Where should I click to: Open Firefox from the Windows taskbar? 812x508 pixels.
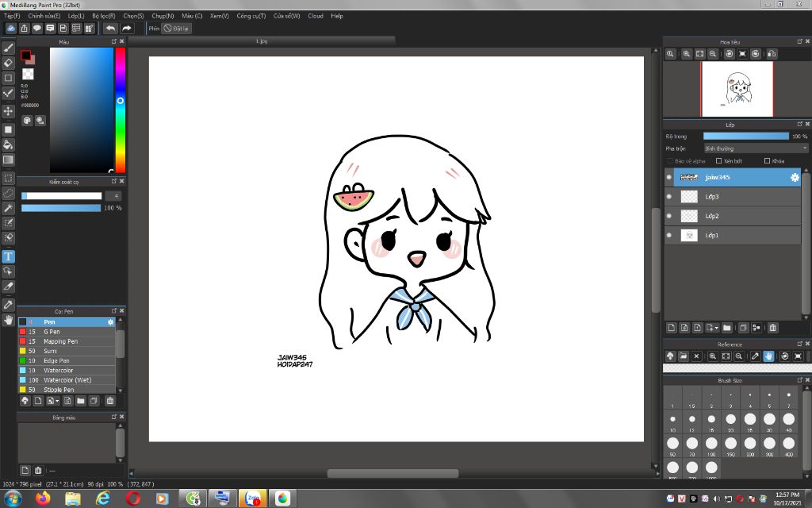pos(43,498)
